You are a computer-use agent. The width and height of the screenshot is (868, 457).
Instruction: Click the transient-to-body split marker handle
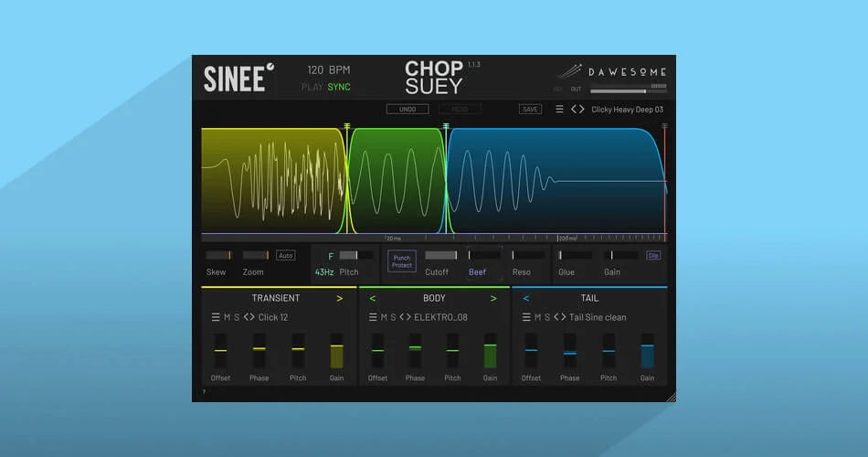(x=347, y=127)
